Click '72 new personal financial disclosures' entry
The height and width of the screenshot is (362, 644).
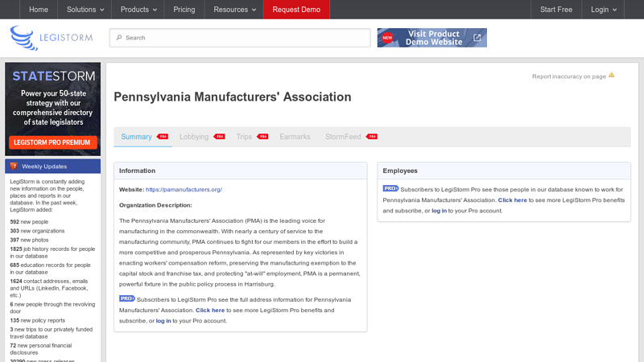[41, 349]
